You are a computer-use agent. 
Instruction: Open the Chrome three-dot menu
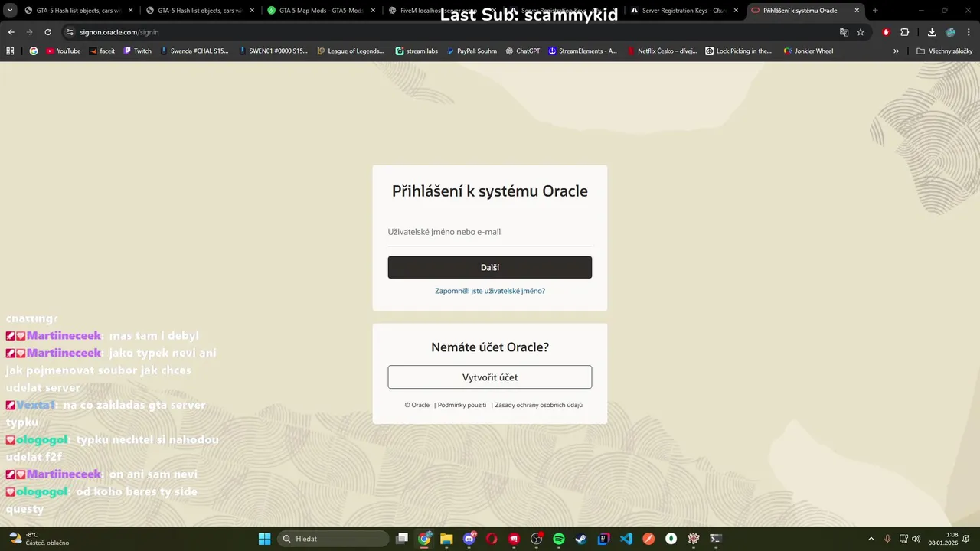coord(969,32)
